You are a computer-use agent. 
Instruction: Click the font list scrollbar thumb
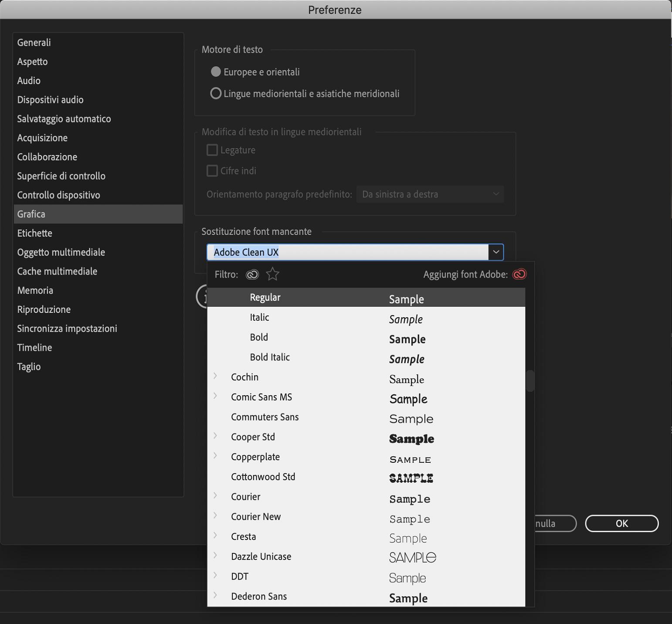point(530,381)
